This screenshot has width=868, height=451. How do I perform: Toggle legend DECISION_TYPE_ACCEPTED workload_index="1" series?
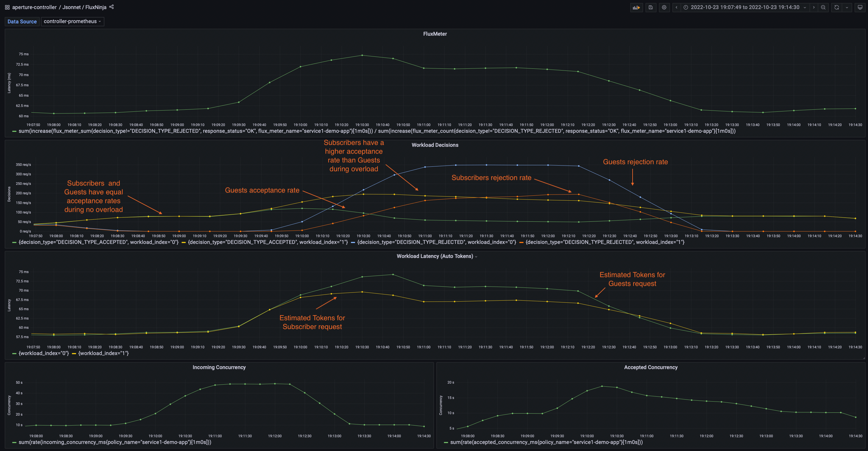268,242
